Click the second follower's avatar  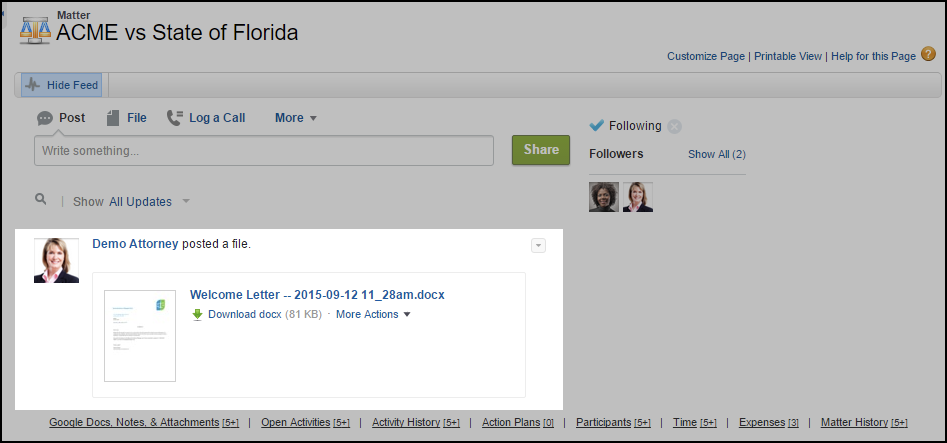pos(638,197)
